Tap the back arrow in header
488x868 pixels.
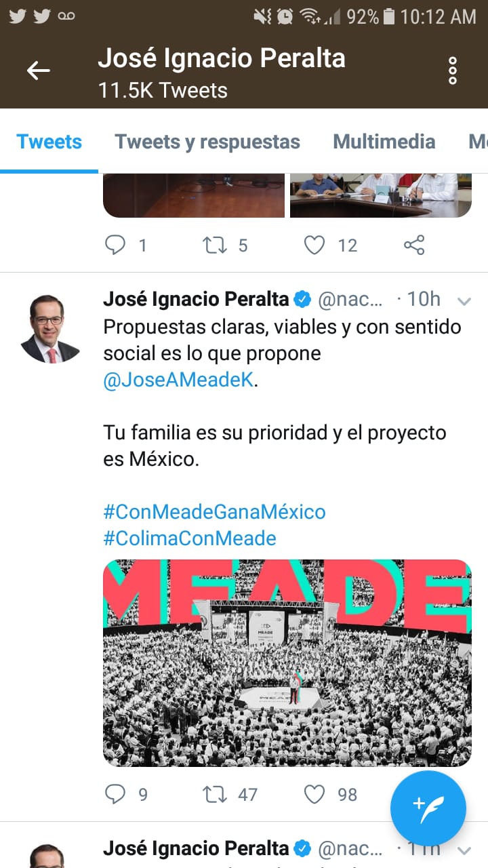(x=39, y=70)
